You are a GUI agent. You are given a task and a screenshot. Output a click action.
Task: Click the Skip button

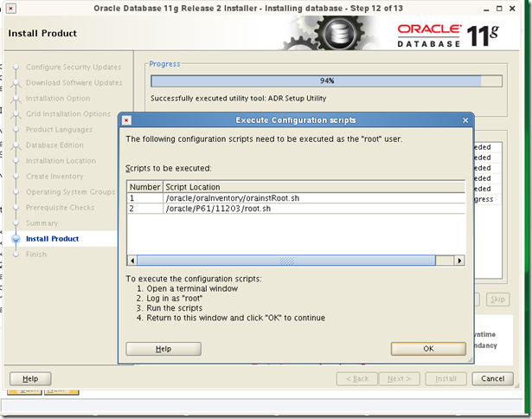tap(497, 300)
